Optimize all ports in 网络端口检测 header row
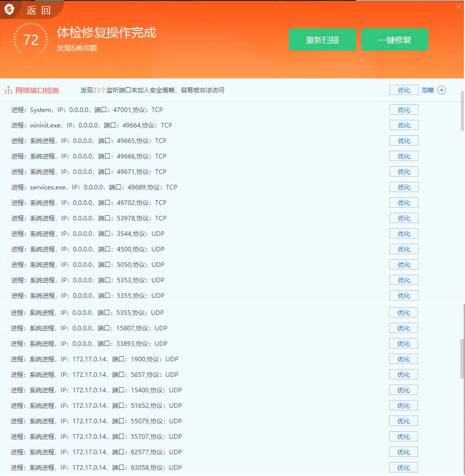 pos(404,90)
